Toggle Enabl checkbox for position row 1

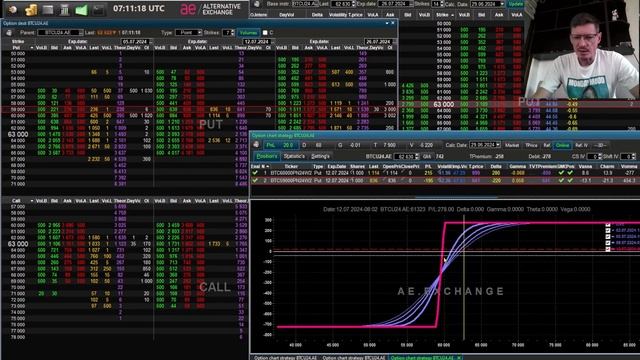[x=255, y=173]
